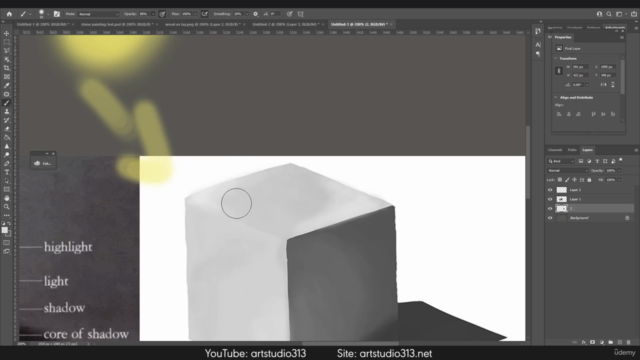Select the Eyedropper tool
Screen dimensions: 640x360
tap(7, 85)
